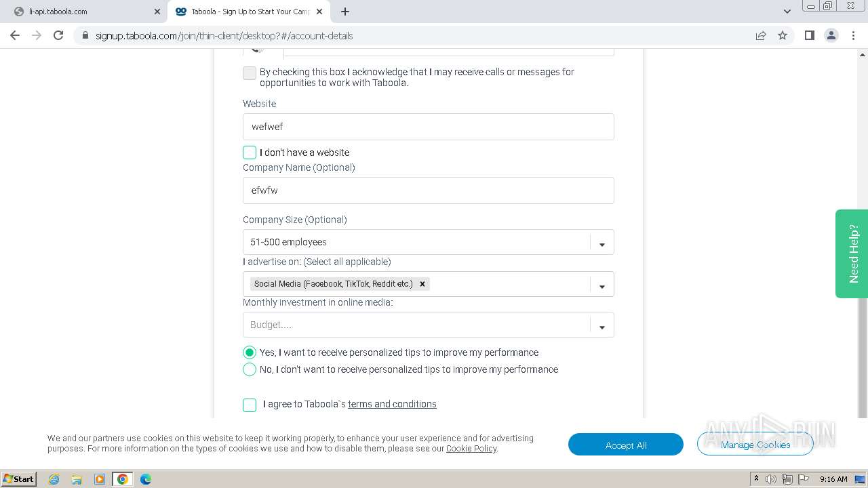Open site info via the lock icon
Viewport: 868px width, 488px height.
tap(85, 36)
